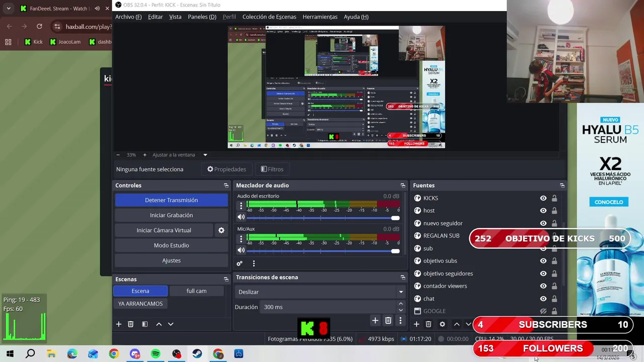Add a transition with plus icon
The width and height of the screenshot is (644, 362).
[x=375, y=320]
